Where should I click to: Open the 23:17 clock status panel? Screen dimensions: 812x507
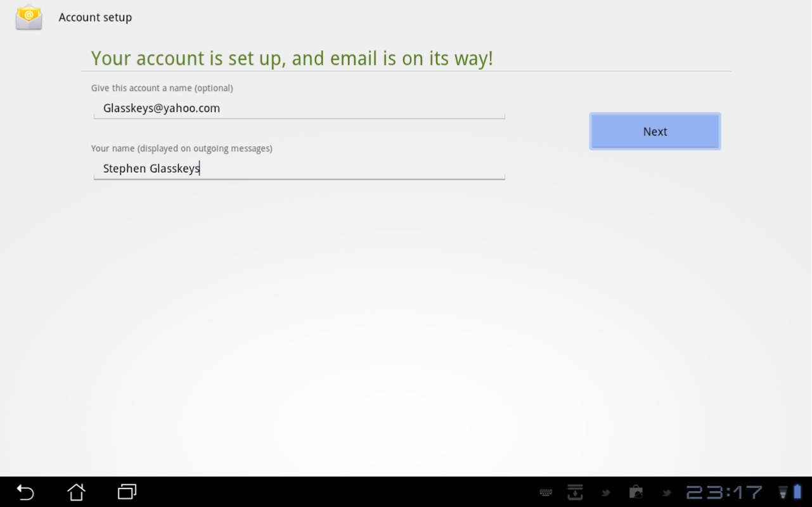pos(725,492)
